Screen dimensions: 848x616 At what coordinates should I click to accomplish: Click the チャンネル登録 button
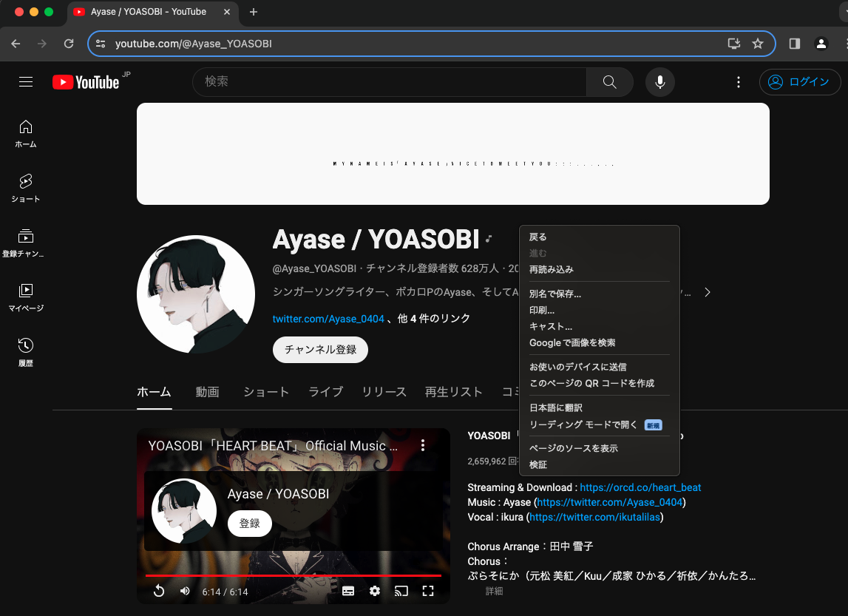320,350
